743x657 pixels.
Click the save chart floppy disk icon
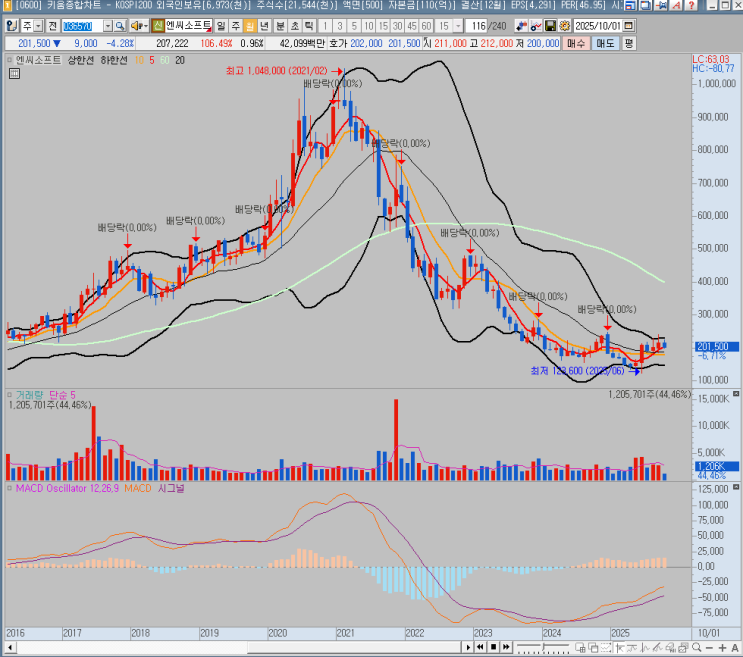click(x=550, y=26)
